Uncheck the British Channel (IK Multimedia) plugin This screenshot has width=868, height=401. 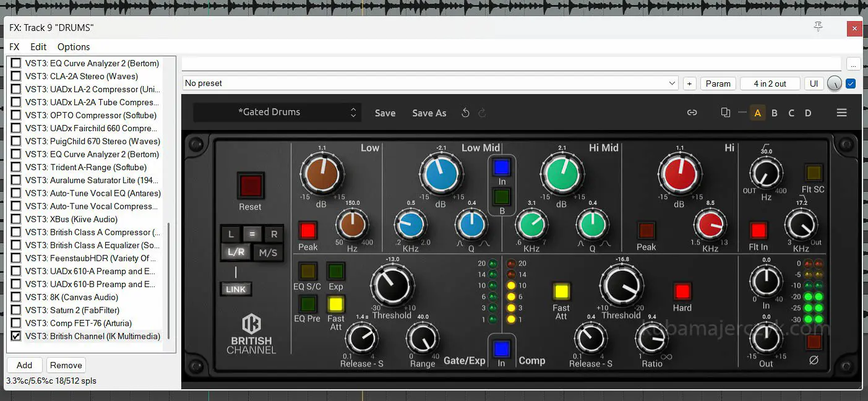tap(16, 336)
